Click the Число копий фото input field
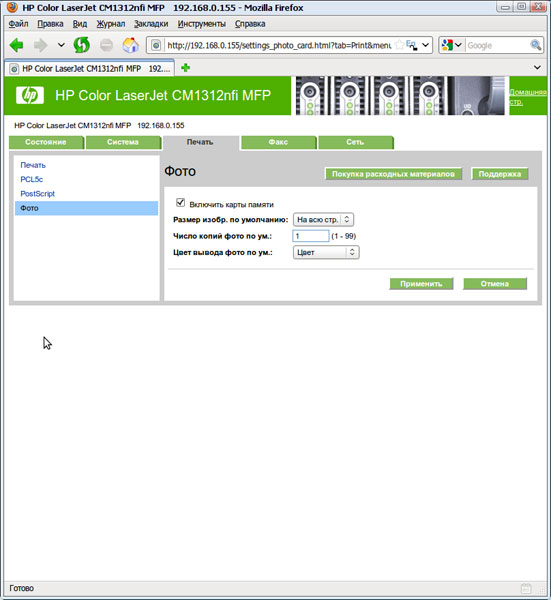Screen dimensions: 551x600 coord(311,236)
